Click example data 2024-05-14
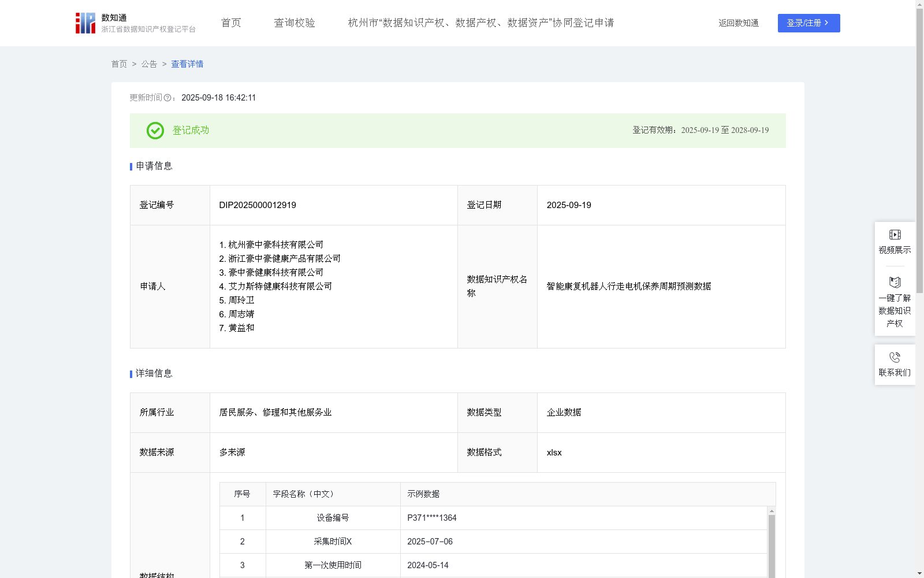This screenshot has height=578, width=924. (x=428, y=565)
